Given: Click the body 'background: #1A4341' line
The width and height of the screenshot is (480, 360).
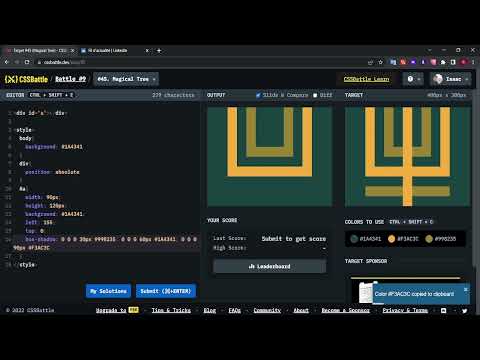Looking at the screenshot, I should click(x=54, y=147).
